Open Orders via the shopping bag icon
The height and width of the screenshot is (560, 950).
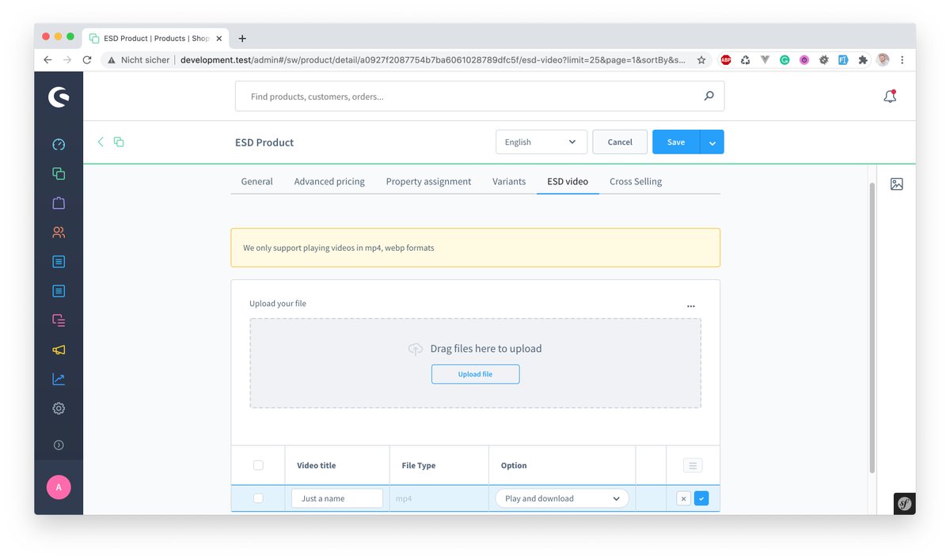[x=58, y=202]
